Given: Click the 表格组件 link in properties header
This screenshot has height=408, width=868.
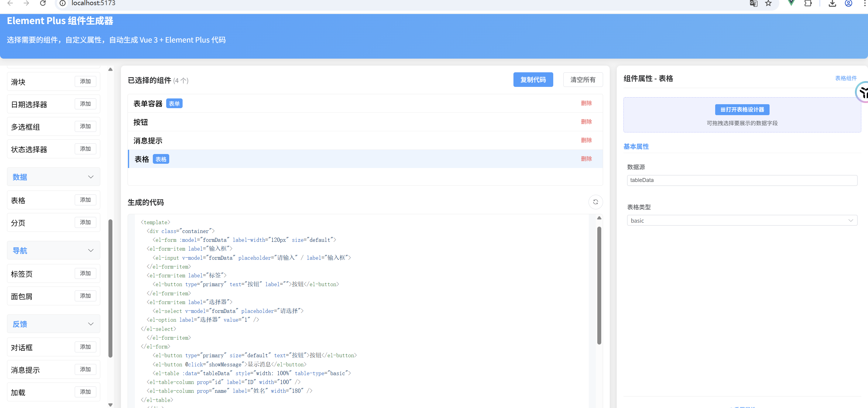Looking at the screenshot, I should pyautogui.click(x=846, y=78).
